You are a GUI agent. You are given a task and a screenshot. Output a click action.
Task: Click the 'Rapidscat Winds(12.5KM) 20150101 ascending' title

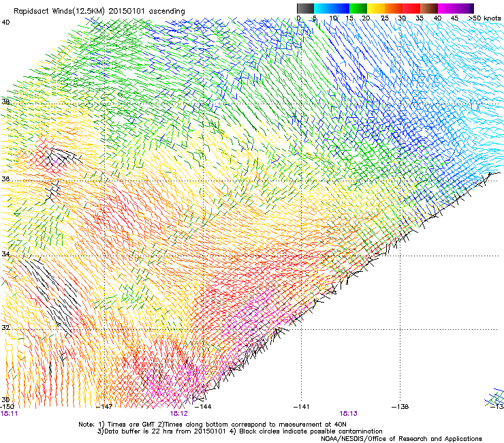[99, 12]
